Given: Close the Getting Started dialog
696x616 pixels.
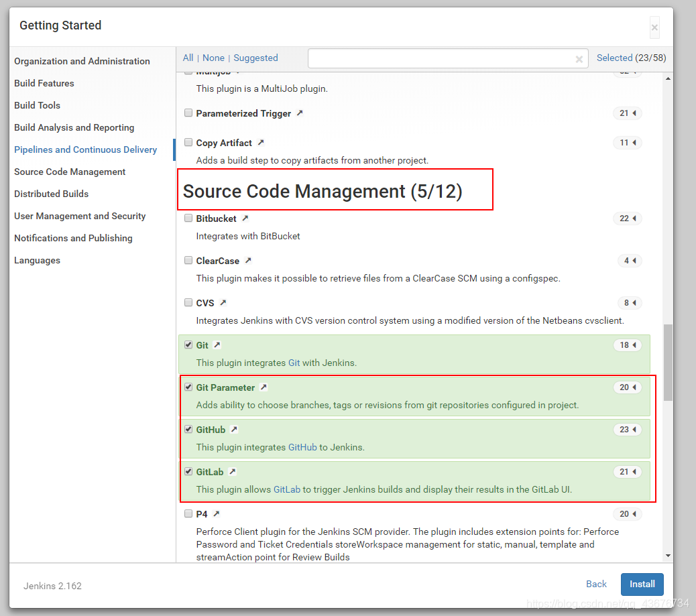Looking at the screenshot, I should [654, 27].
